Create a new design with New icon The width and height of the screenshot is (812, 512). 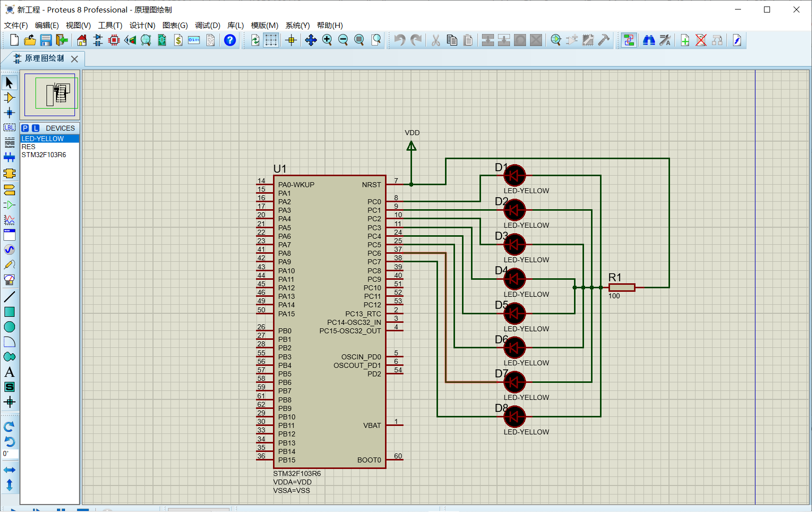click(14, 40)
